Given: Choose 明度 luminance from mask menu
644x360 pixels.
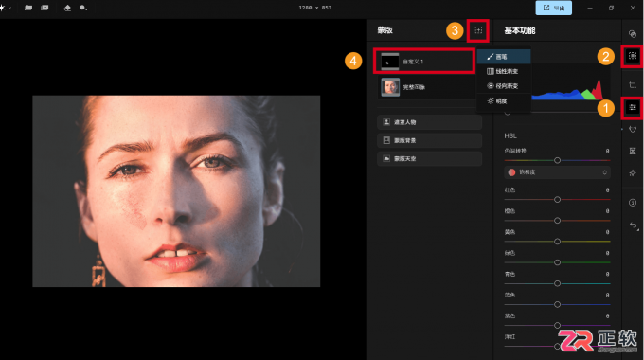Looking at the screenshot, I should (x=504, y=101).
